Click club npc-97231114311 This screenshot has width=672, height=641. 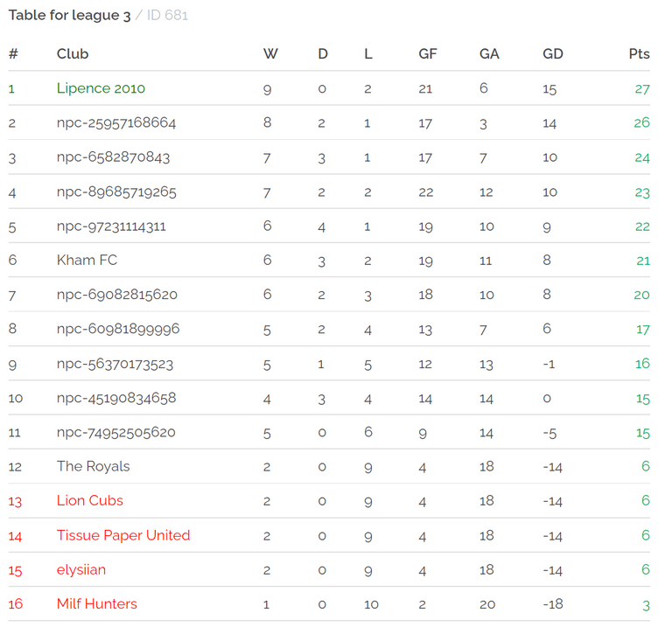111,226
